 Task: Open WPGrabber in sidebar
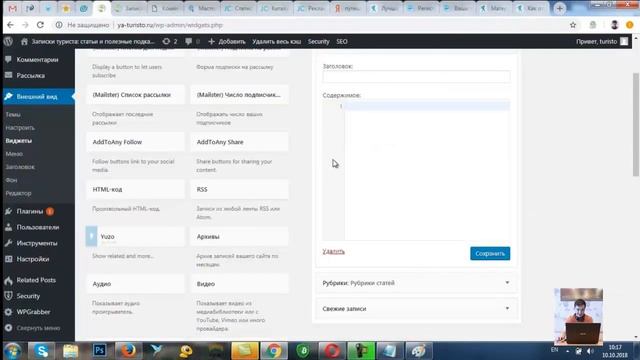33,312
